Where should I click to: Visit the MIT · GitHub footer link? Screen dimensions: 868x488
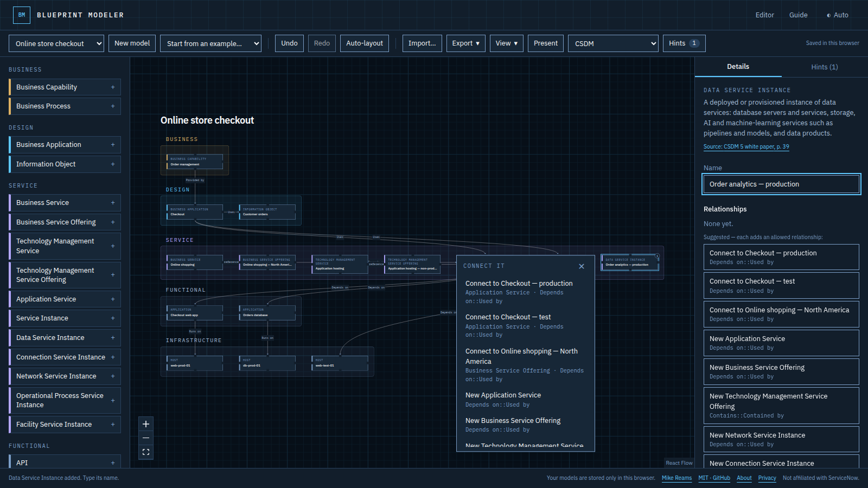point(714,478)
